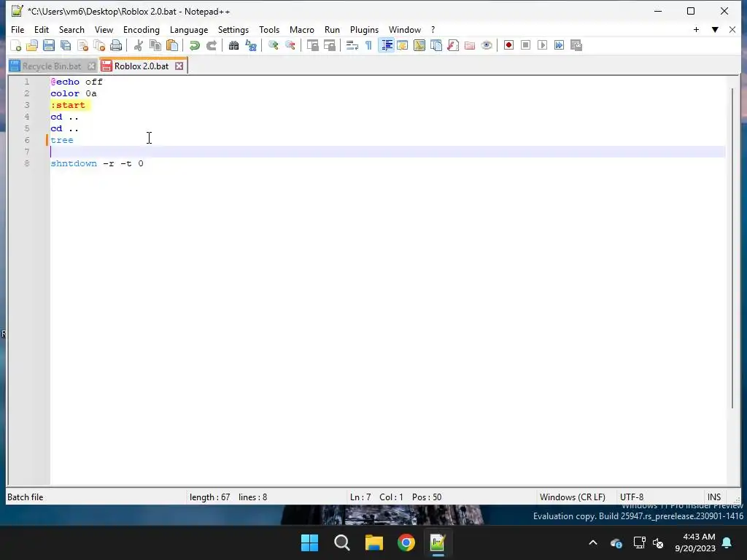Screen dimensions: 747x560
Task: Open the Window menu
Action: click(x=405, y=29)
